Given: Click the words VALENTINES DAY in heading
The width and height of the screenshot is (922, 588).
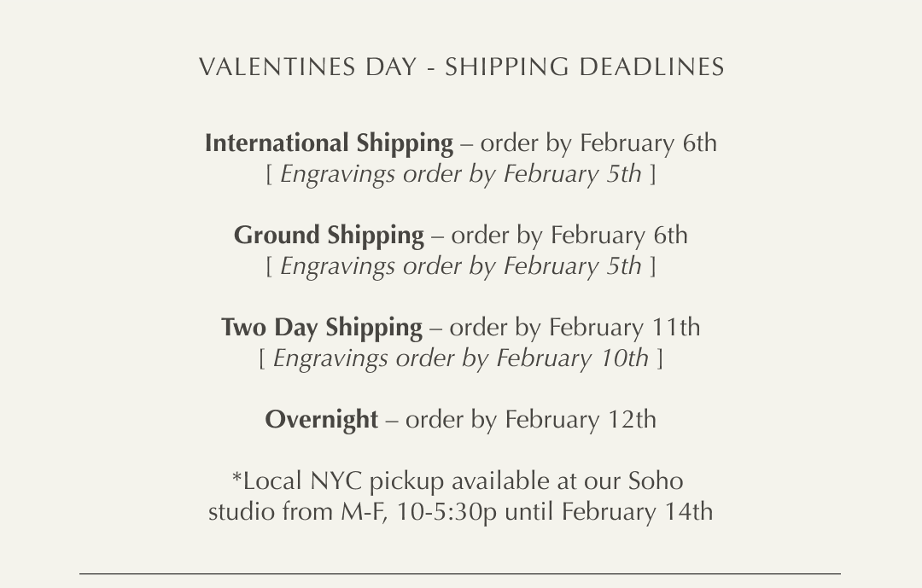Looking at the screenshot, I should tap(307, 67).
